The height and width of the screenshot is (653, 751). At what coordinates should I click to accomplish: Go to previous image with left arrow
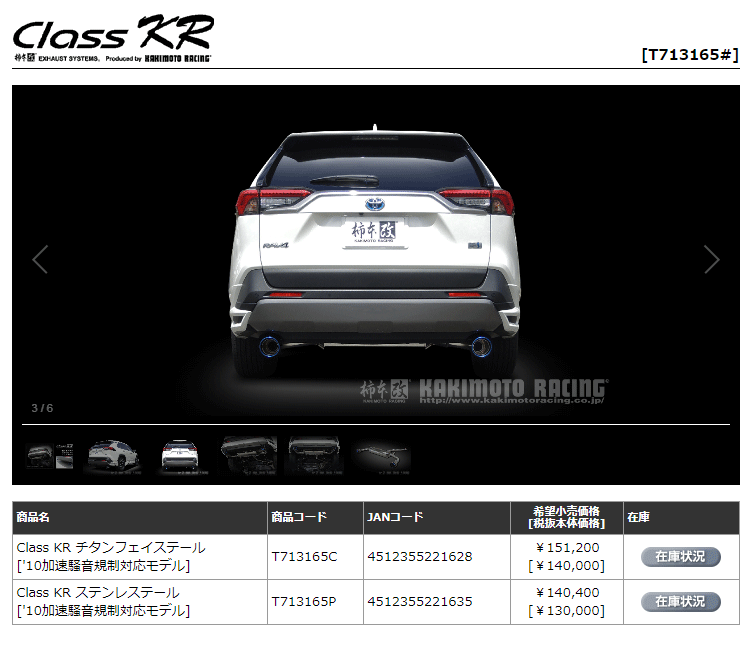(x=40, y=259)
